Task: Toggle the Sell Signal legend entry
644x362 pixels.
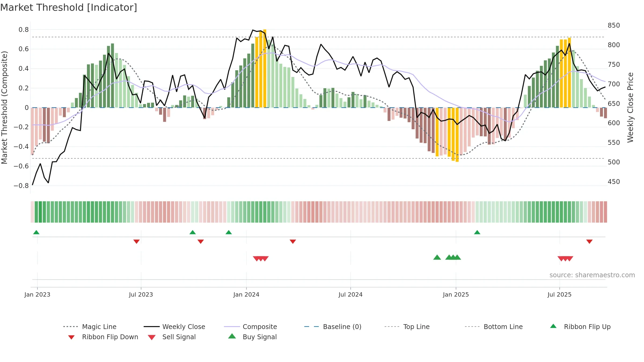Action: pos(172,337)
